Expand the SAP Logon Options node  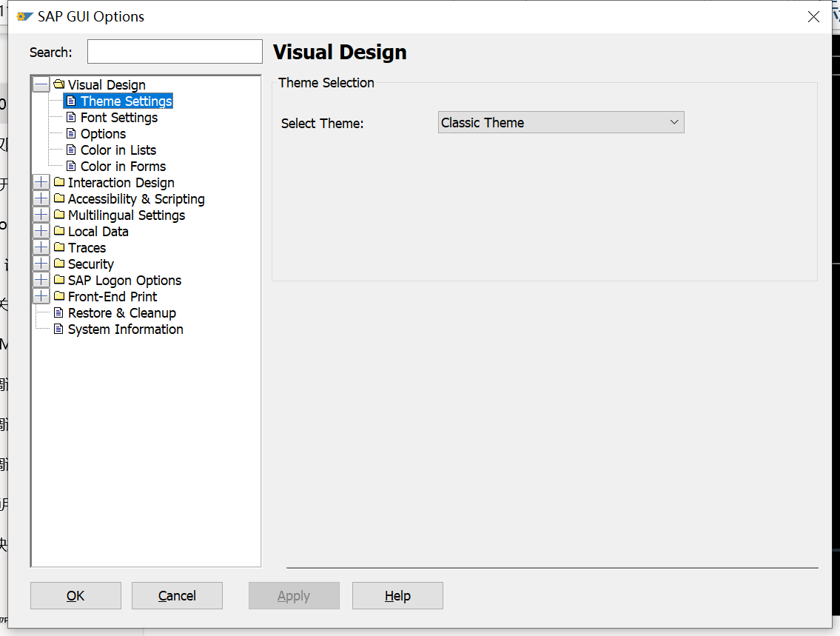pyautogui.click(x=41, y=280)
